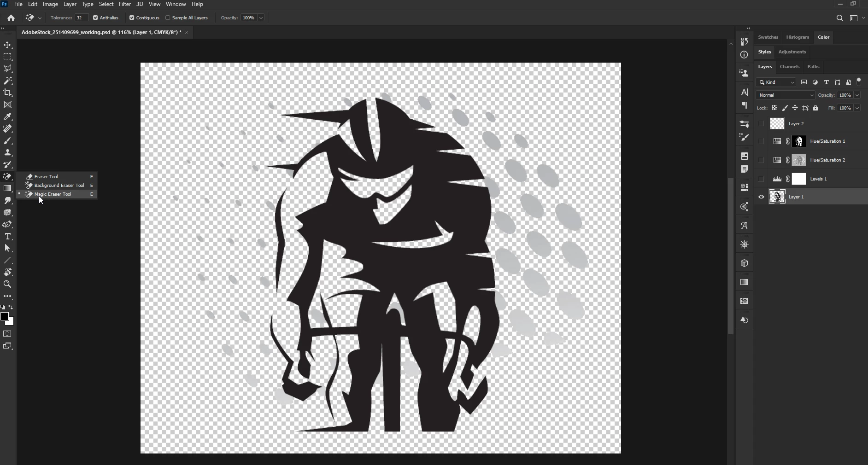The width and height of the screenshot is (868, 465).
Task: Open the layer Fill dropdown arrow
Action: 857,108
